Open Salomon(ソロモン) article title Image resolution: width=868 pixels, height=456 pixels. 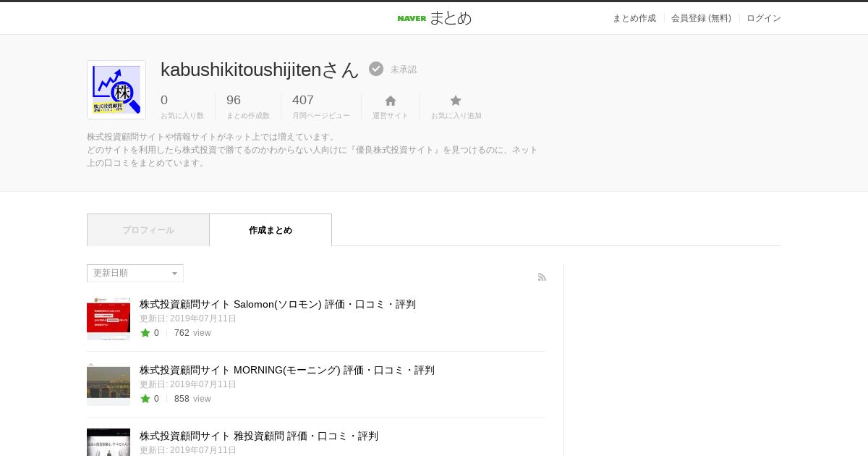[278, 304]
